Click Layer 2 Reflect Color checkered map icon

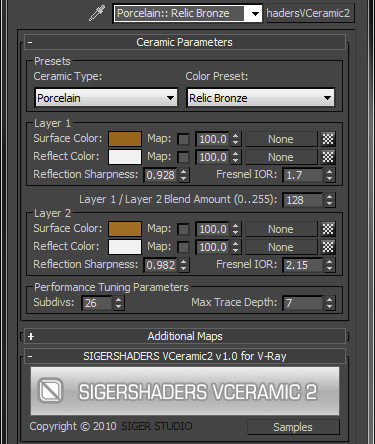click(x=328, y=247)
